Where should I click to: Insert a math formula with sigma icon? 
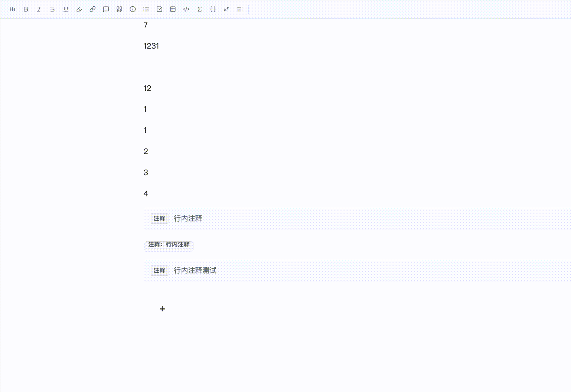[199, 9]
